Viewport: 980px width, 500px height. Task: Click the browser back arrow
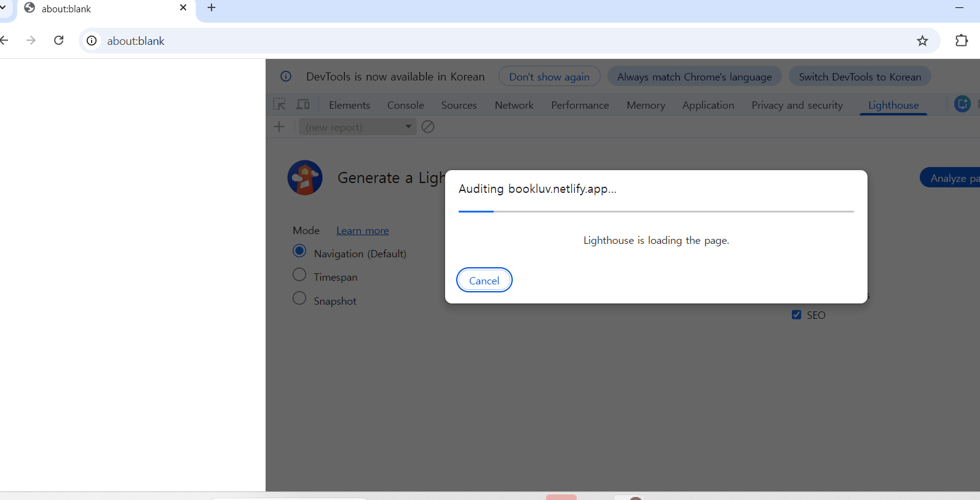click(x=4, y=41)
